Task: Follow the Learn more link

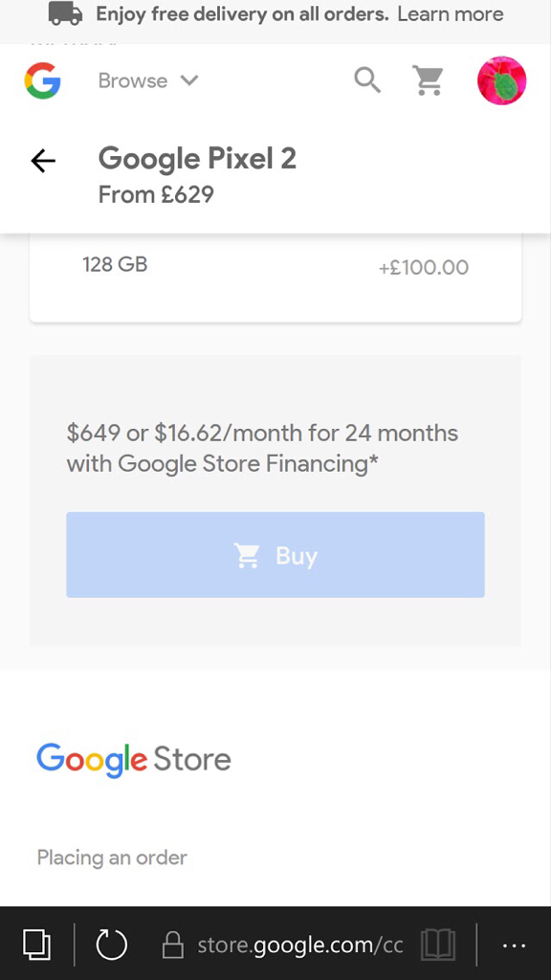Action: pos(451,13)
